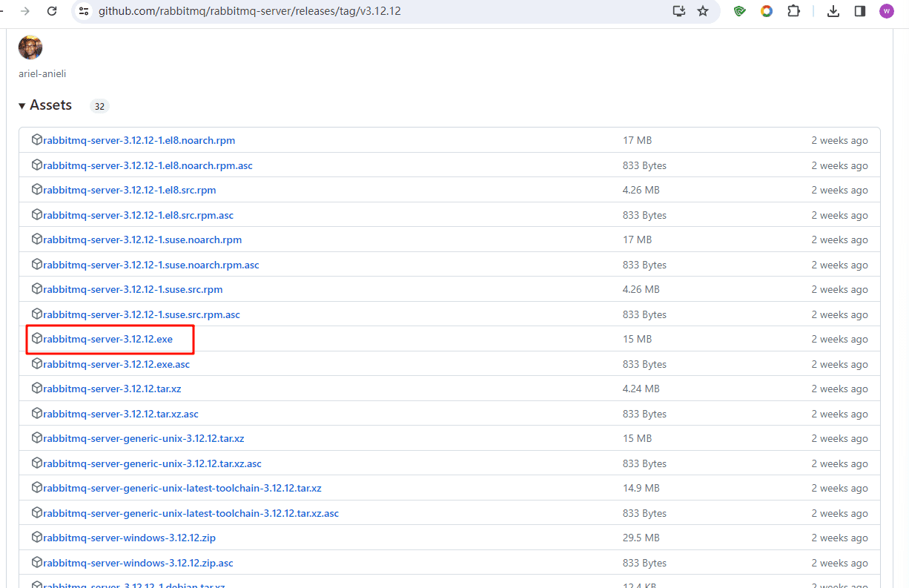909x588 pixels.
Task: Download the rabbitmq-server-3.12.12.exe installer
Action: coord(108,339)
